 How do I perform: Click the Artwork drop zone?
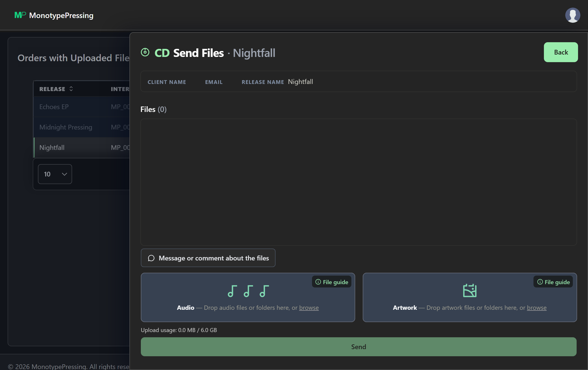pyautogui.click(x=469, y=297)
